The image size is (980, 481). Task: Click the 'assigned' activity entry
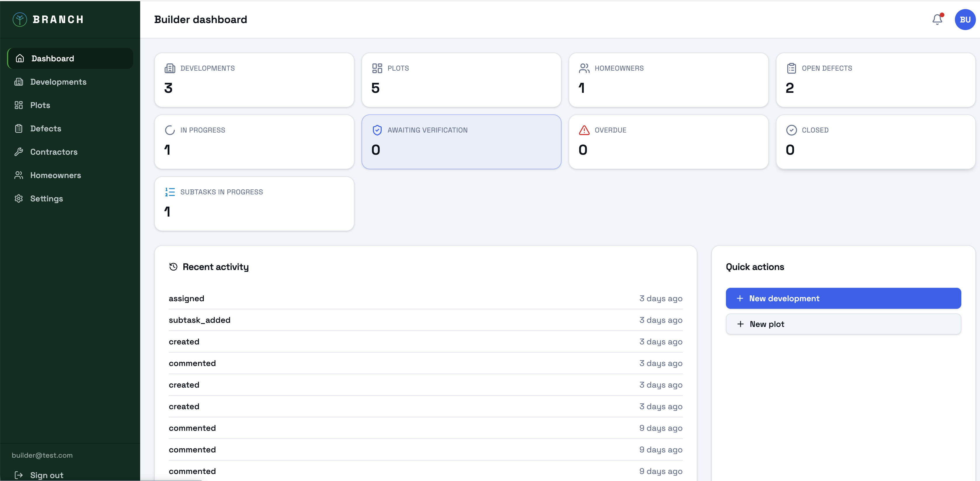[x=425, y=299]
